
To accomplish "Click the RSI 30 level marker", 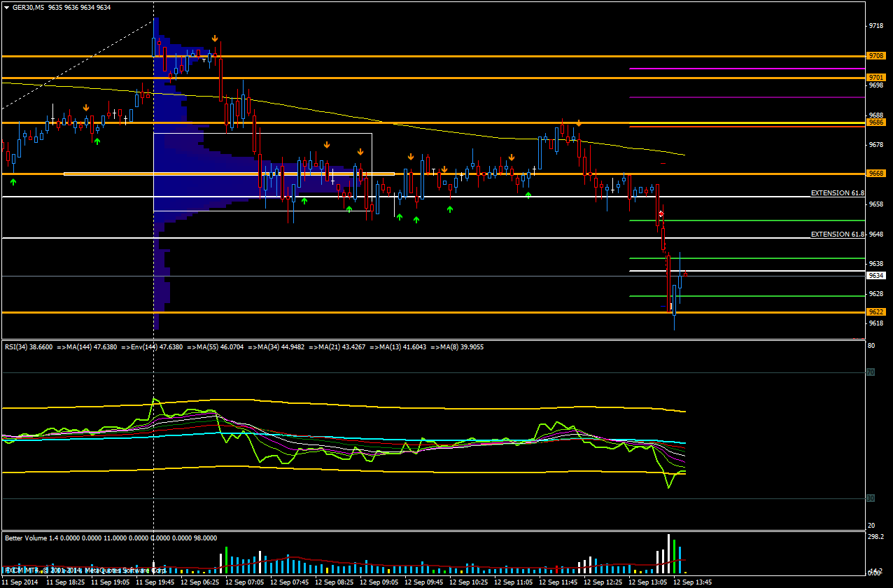I will click(x=871, y=498).
